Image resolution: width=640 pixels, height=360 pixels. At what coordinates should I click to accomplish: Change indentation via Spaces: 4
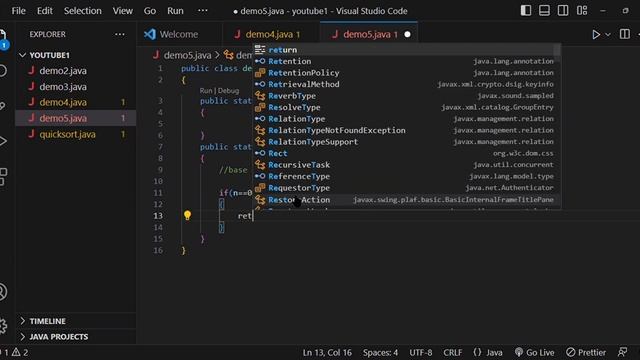pos(380,352)
